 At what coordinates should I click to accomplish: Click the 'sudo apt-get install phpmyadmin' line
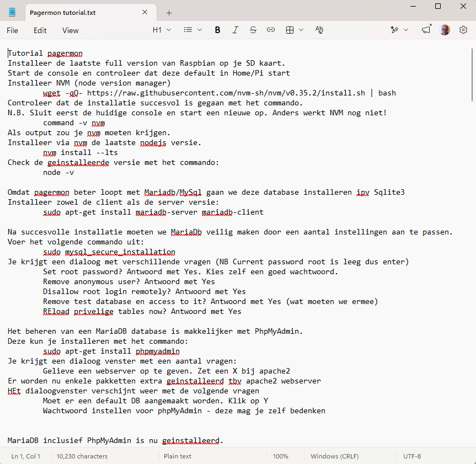(x=111, y=351)
